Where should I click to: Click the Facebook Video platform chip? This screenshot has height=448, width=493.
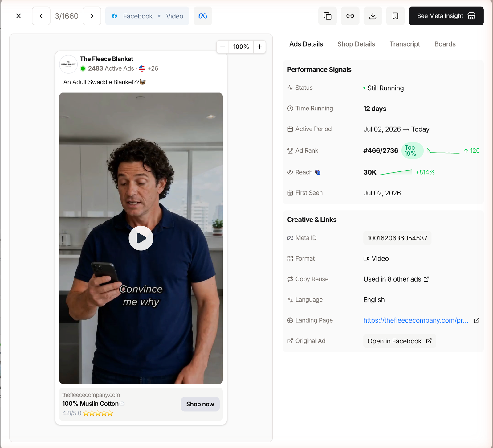(147, 16)
